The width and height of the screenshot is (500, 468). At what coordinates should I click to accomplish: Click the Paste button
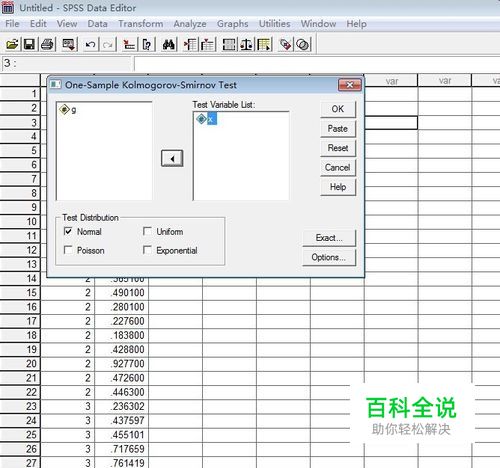338,129
